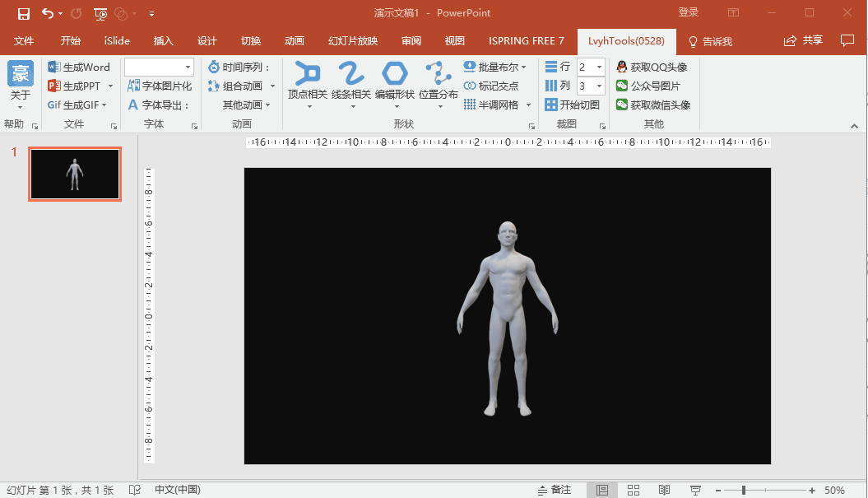Expand the font name combo box

coord(188,67)
